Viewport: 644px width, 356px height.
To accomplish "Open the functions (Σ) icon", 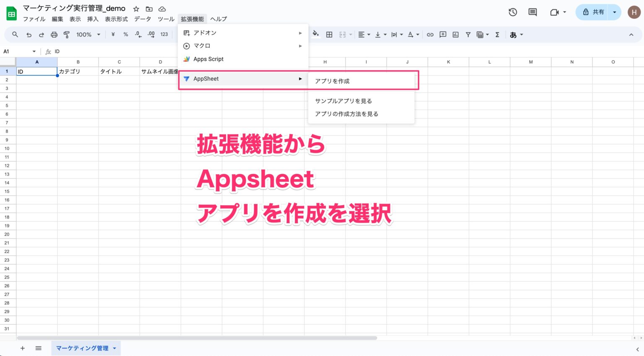I will [497, 34].
